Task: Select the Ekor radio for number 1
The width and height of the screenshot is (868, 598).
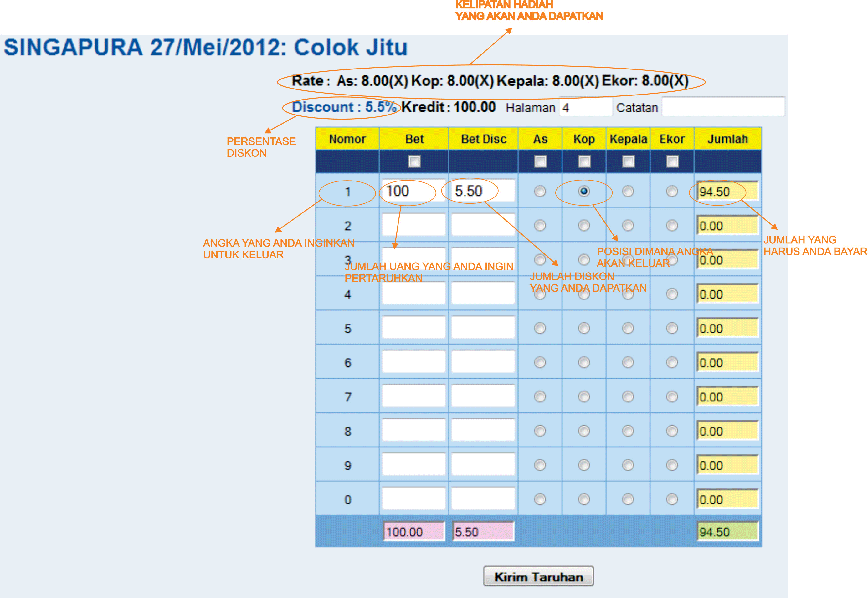Action: tap(672, 192)
